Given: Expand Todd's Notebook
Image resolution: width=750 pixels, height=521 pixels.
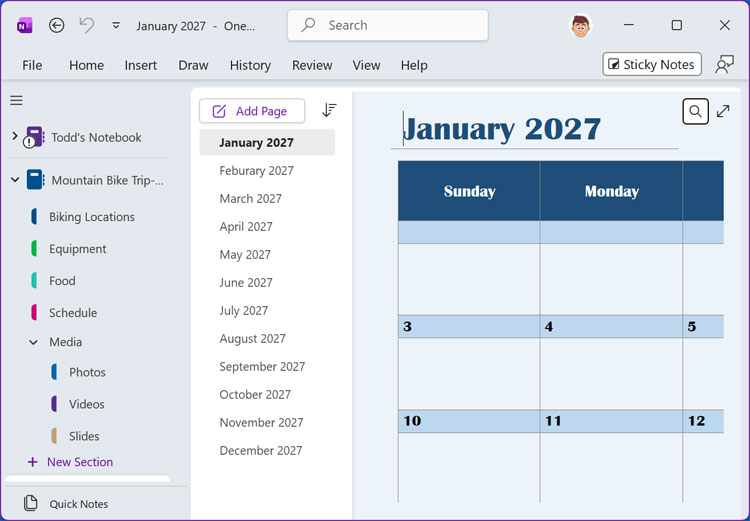Looking at the screenshot, I should pos(14,137).
